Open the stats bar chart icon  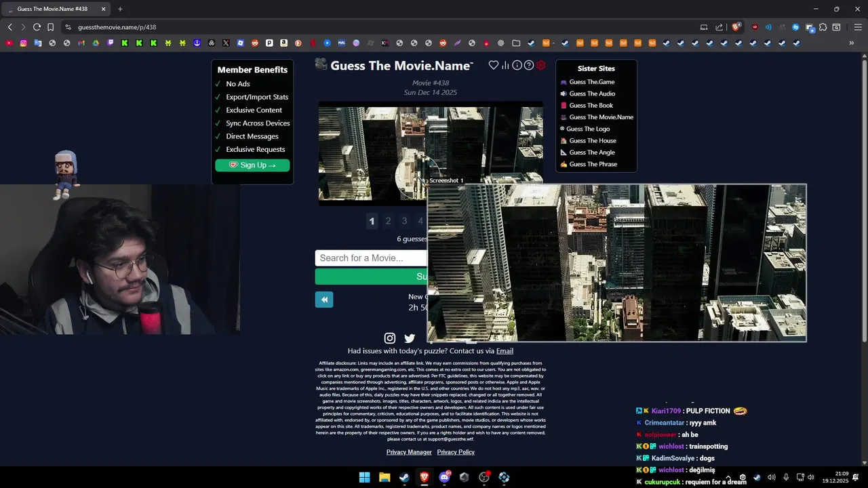(505, 66)
